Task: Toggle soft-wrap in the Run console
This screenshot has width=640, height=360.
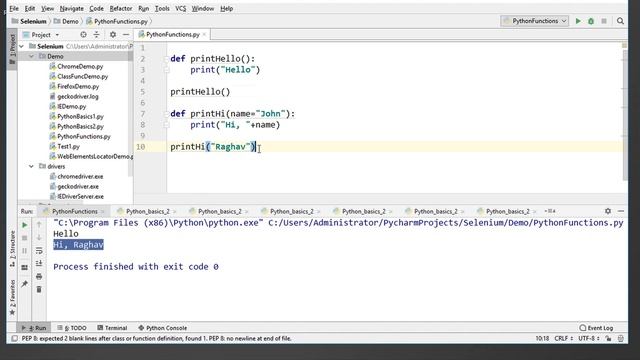Action: point(39,251)
